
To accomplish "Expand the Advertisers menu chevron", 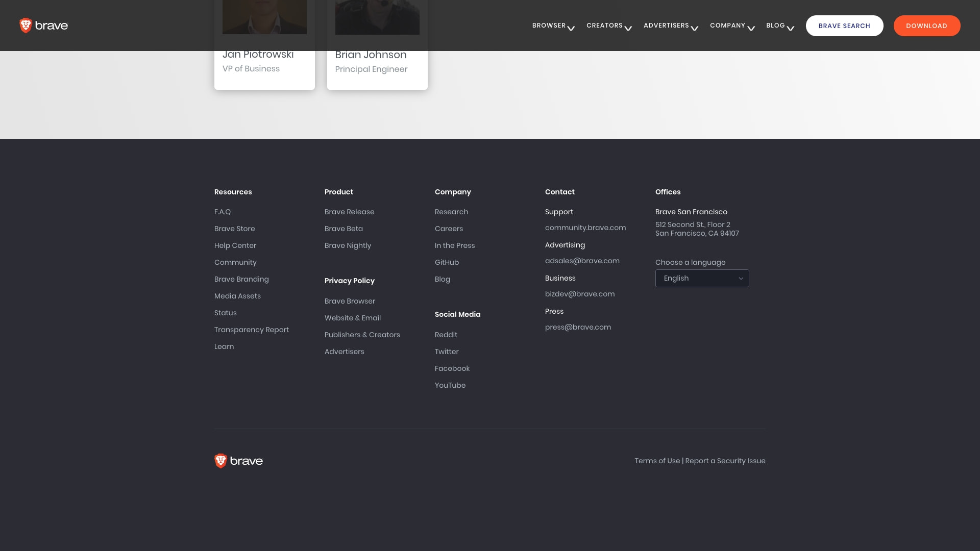I will [x=695, y=28].
